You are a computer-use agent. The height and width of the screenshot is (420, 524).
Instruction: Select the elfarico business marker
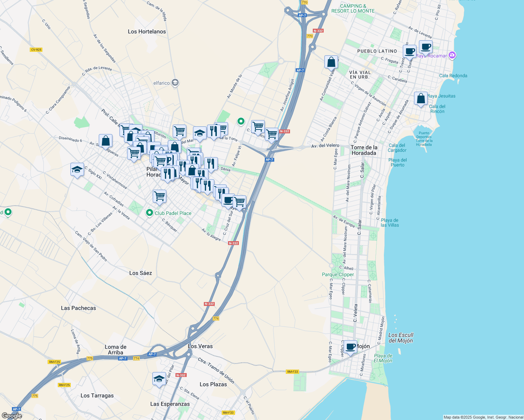pos(175,83)
